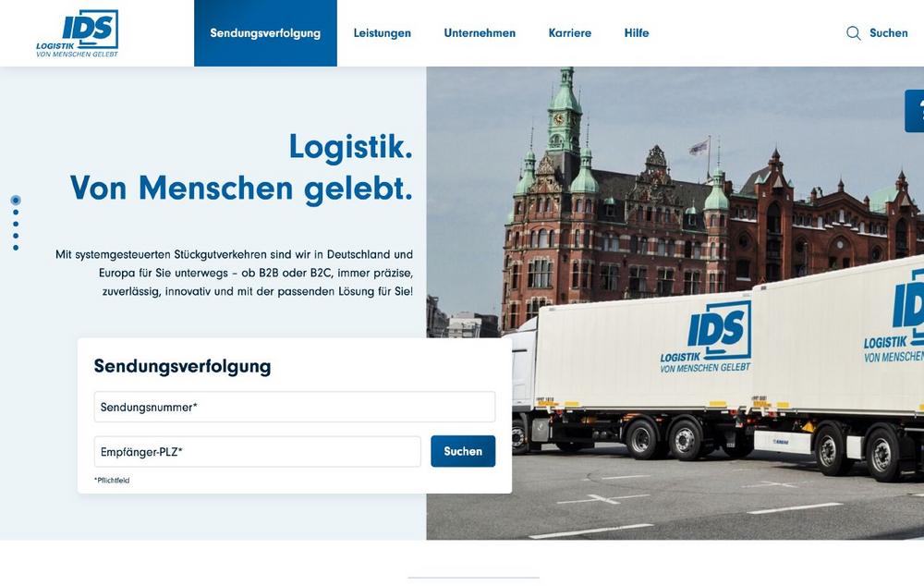Viewport: 924px width, 586px height.
Task: Switch to the second slide dot
Action: pos(16,213)
